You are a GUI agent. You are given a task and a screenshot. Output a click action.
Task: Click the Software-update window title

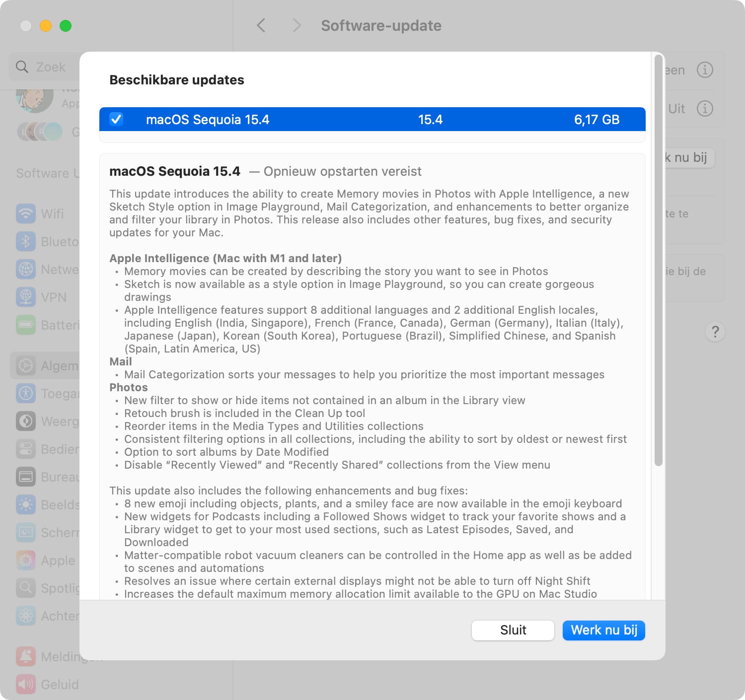(x=381, y=25)
